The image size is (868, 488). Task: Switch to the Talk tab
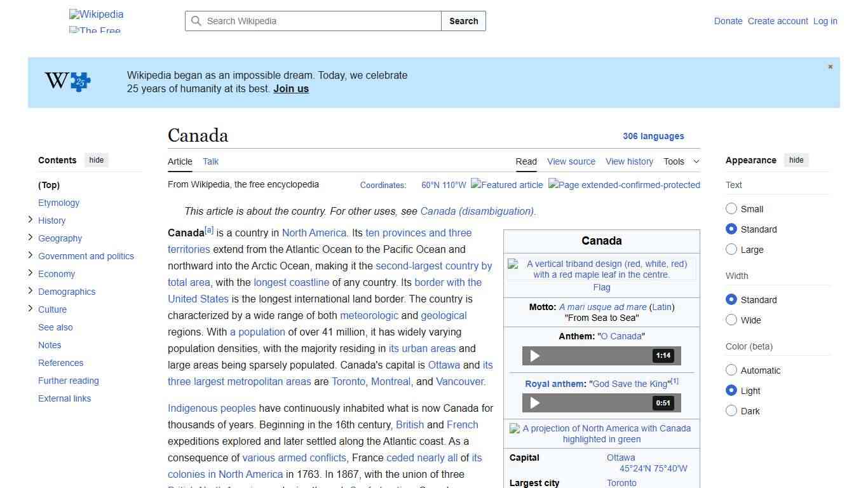coord(210,161)
